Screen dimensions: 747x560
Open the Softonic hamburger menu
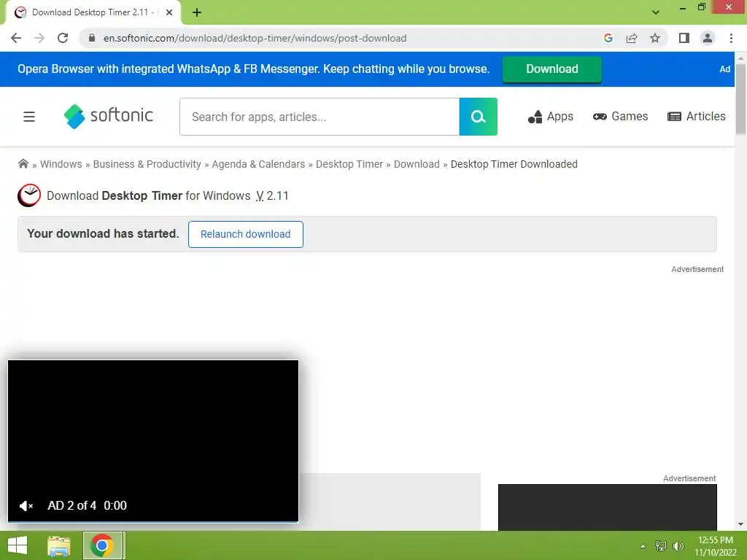tap(29, 117)
